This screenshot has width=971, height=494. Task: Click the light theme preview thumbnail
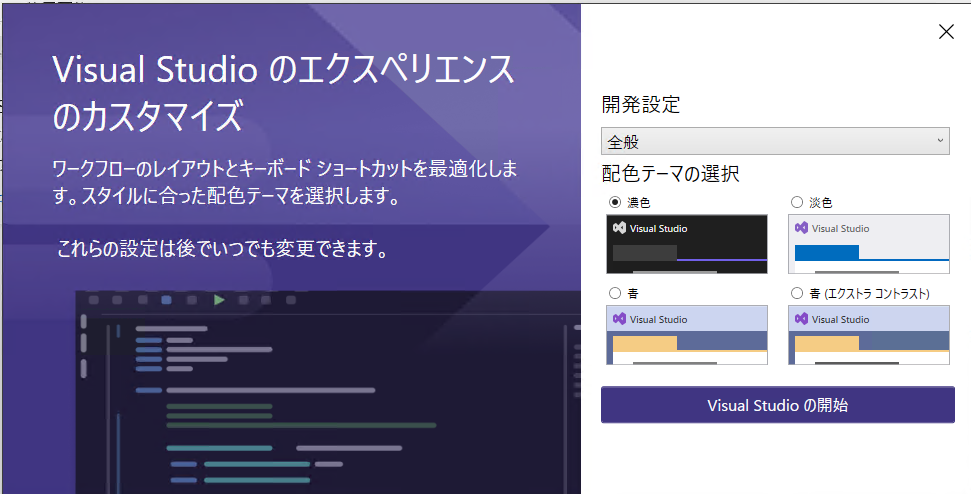[868, 244]
